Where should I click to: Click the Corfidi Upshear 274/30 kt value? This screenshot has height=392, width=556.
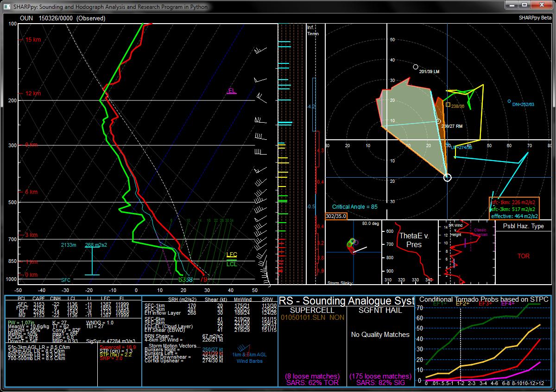click(x=213, y=361)
